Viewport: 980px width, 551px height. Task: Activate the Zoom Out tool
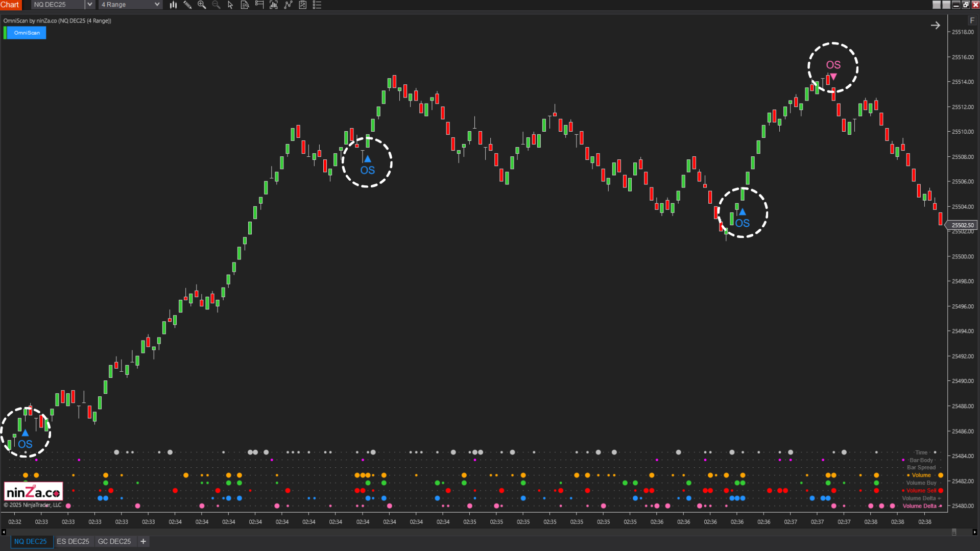pos(216,5)
